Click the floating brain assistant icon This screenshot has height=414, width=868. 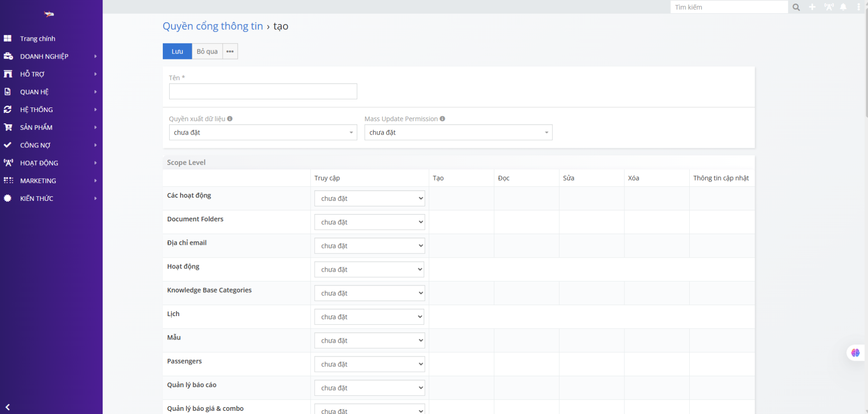tap(855, 353)
